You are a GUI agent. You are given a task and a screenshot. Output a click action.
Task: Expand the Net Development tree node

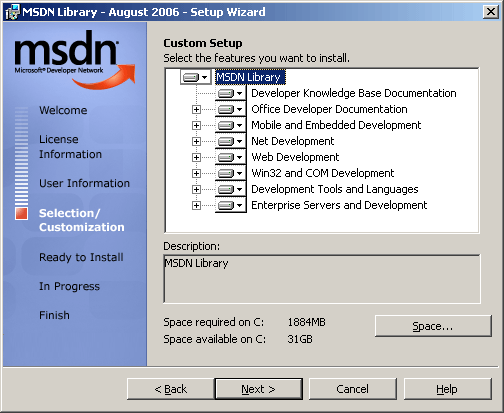coord(196,141)
